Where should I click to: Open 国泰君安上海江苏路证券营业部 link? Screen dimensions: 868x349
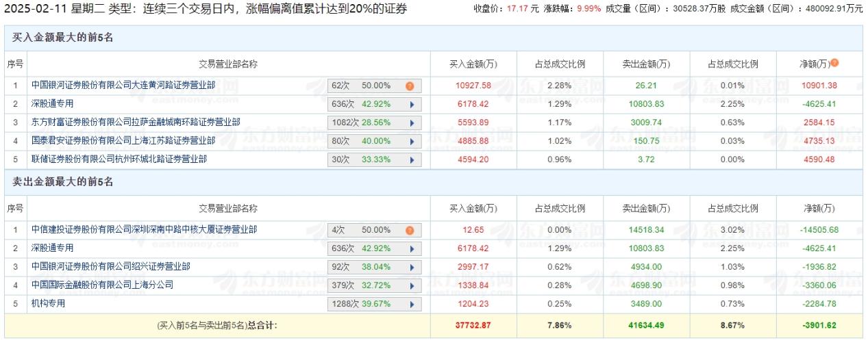123,141
